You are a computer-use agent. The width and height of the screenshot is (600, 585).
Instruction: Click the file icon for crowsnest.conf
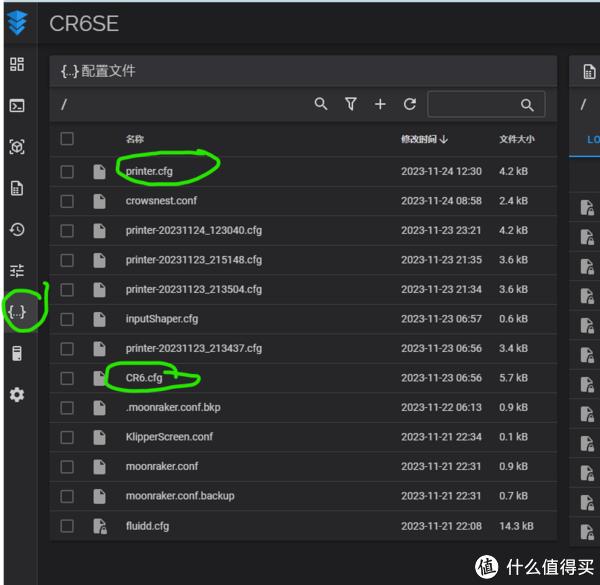tap(99, 201)
